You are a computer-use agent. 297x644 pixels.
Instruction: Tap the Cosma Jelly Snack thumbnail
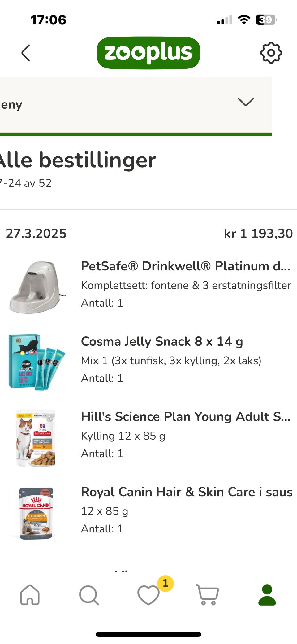[x=36, y=362]
